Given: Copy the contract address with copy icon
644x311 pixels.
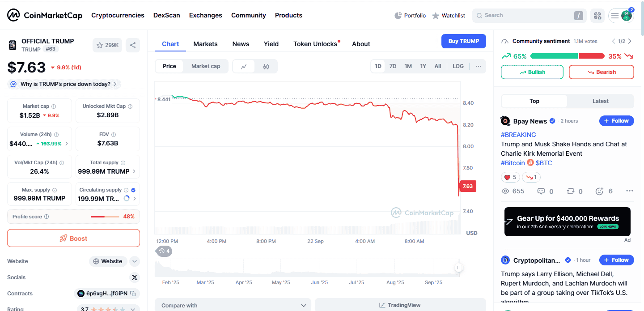Looking at the screenshot, I should 132,294.
